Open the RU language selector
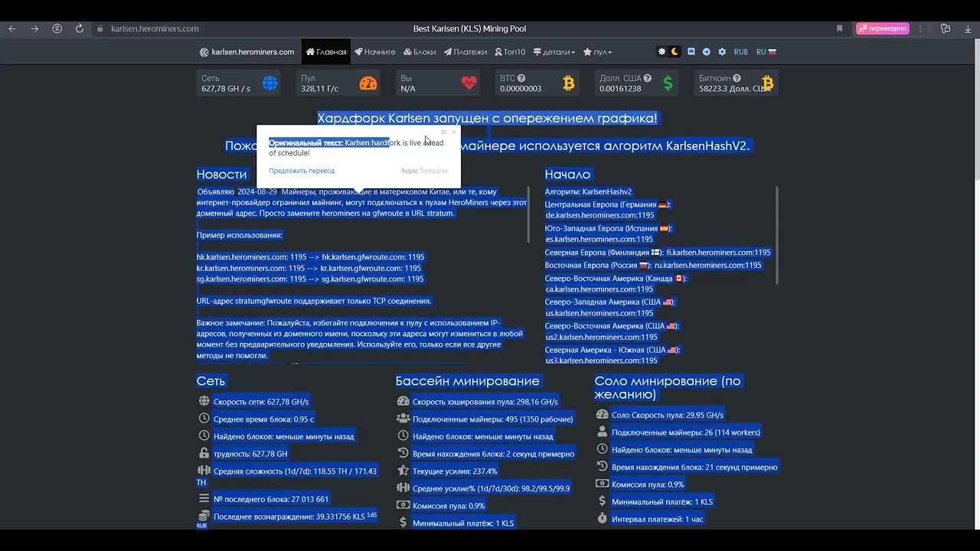 [x=766, y=52]
